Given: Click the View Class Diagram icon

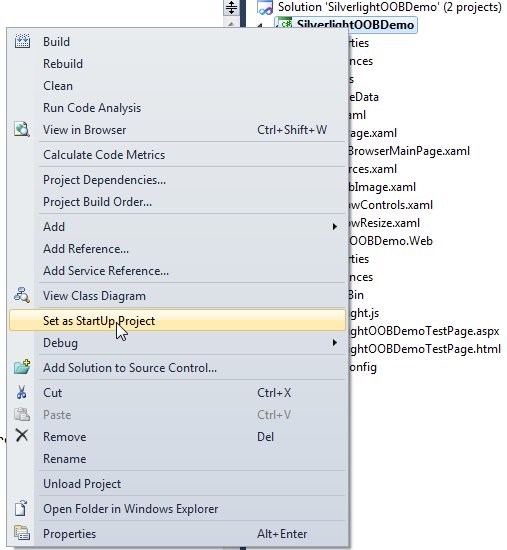Looking at the screenshot, I should click(x=22, y=295).
